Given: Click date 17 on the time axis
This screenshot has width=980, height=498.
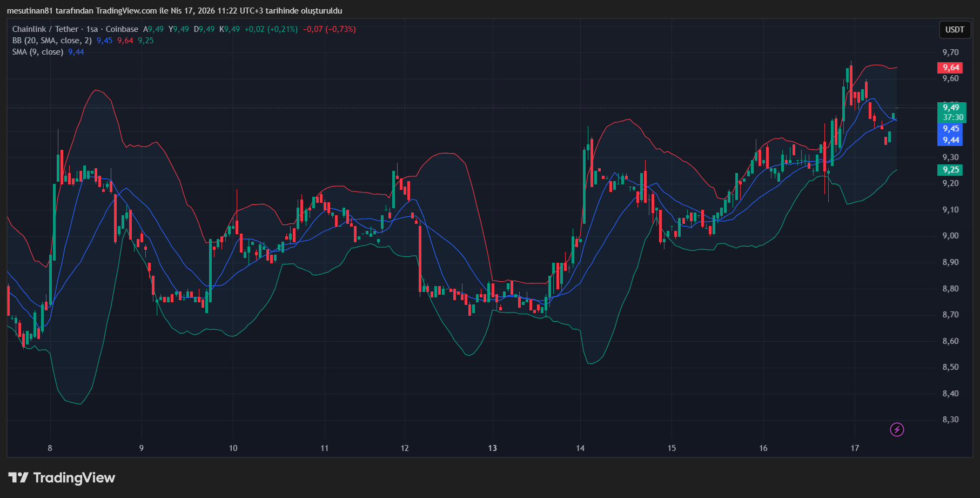Looking at the screenshot, I should tap(855, 448).
